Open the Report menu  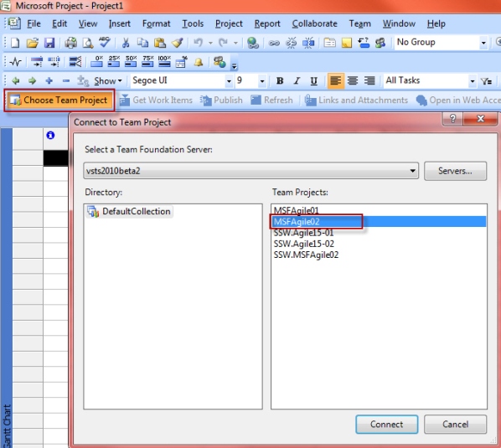[x=267, y=23]
